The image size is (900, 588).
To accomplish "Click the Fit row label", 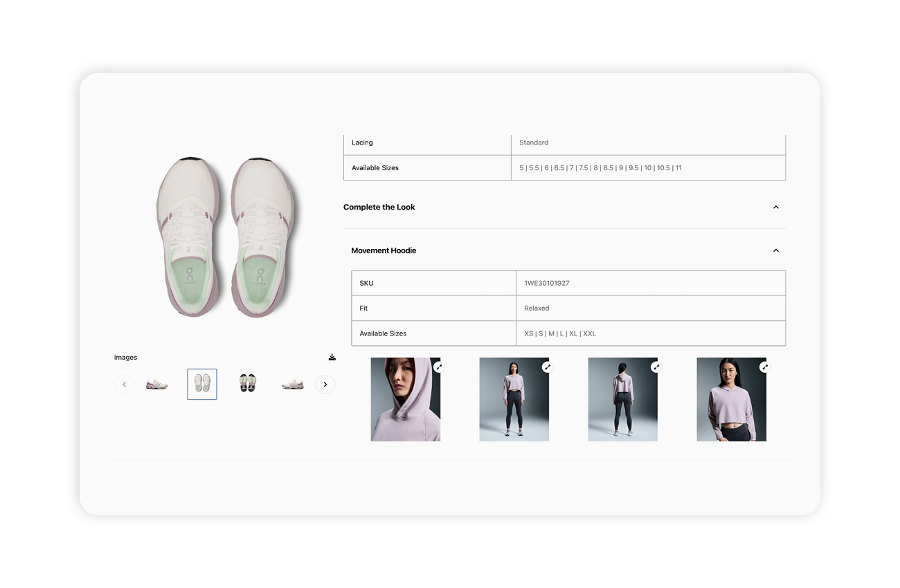I will [363, 309].
